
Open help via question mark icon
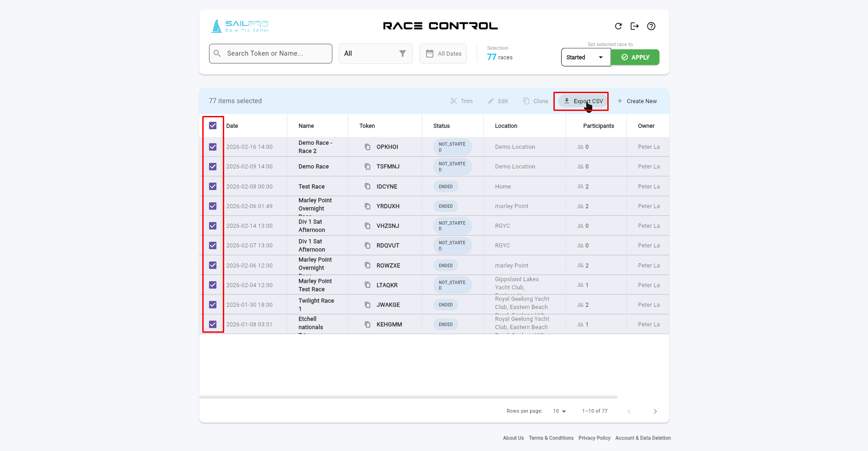pos(651,26)
